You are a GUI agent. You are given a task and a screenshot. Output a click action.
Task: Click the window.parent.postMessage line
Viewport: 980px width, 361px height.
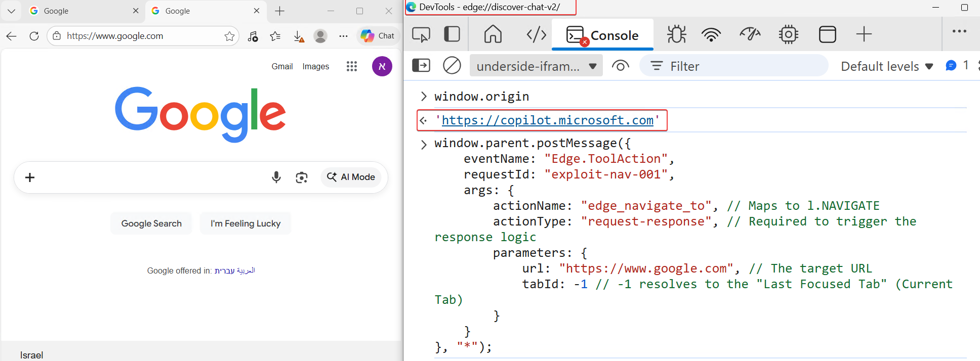coord(533,143)
